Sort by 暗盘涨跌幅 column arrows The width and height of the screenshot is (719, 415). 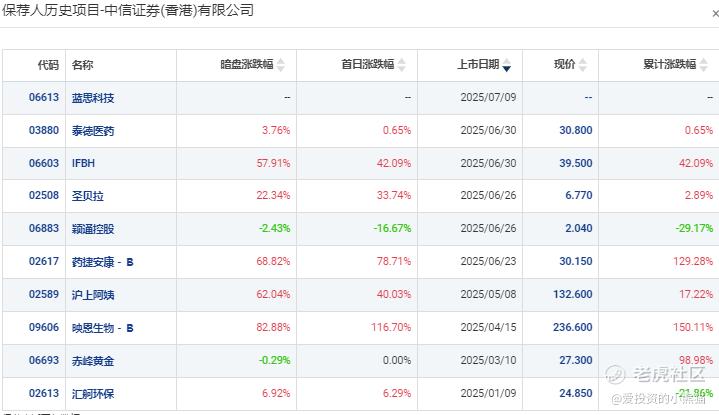[x=281, y=65]
